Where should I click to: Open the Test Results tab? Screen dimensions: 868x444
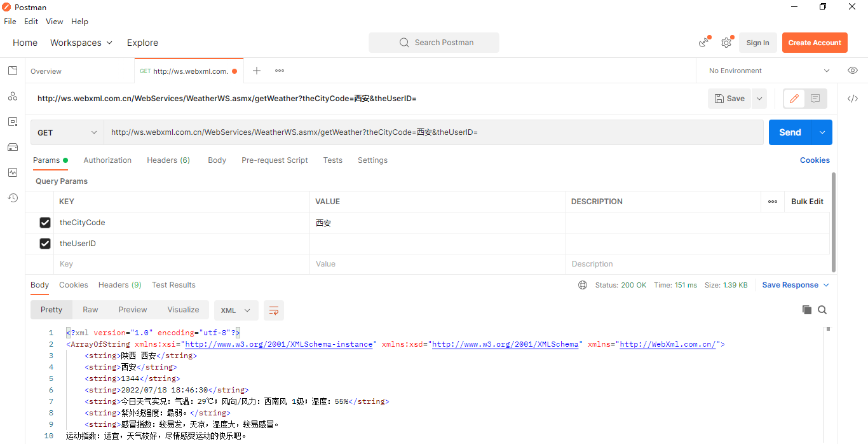coord(173,285)
